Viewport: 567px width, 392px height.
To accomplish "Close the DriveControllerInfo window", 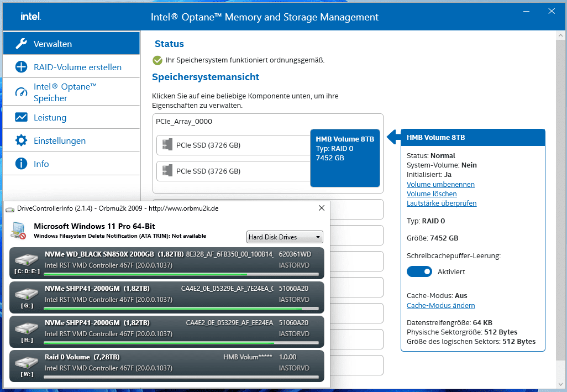I will click(x=322, y=208).
